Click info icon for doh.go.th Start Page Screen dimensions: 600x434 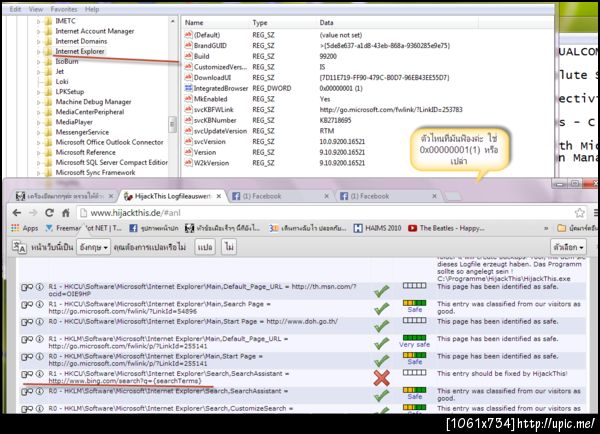click(39, 322)
